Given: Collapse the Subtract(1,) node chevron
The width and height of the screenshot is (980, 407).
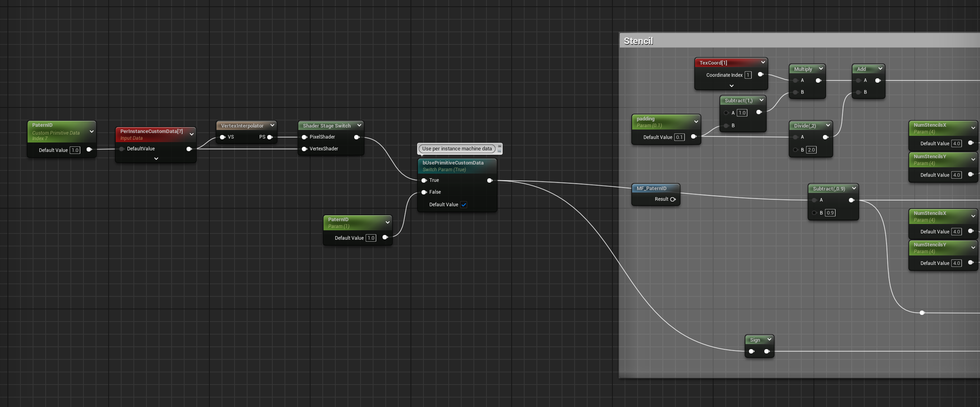Looking at the screenshot, I should tap(762, 100).
